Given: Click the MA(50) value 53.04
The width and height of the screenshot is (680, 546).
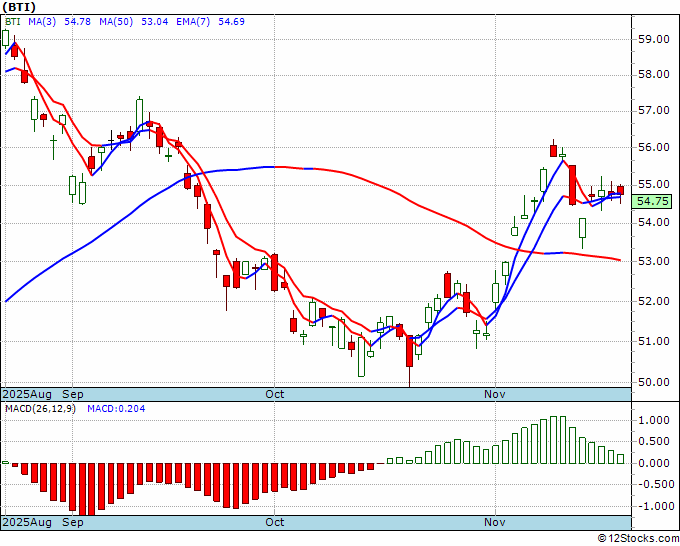Looking at the screenshot, I should pos(154,21).
